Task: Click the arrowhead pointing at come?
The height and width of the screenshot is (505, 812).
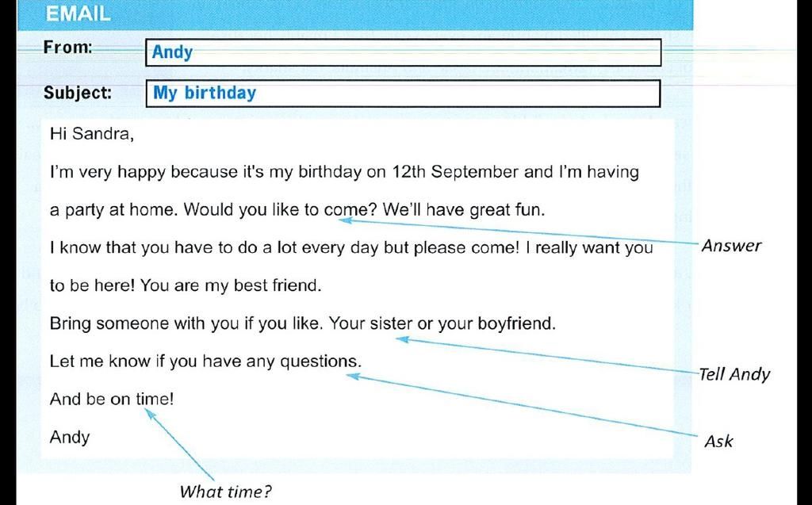Action: (x=346, y=220)
